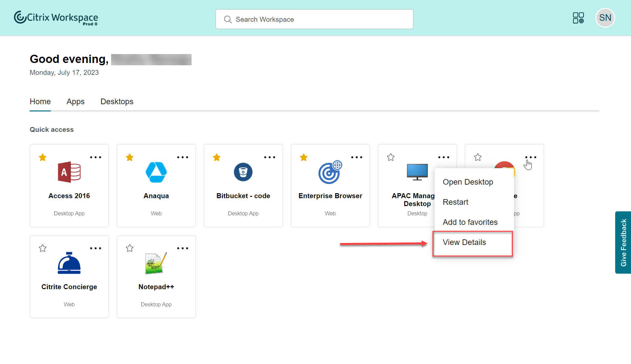The image size is (631, 364).
Task: Expand the Anaqua three-dot options menu
Action: [x=183, y=157]
